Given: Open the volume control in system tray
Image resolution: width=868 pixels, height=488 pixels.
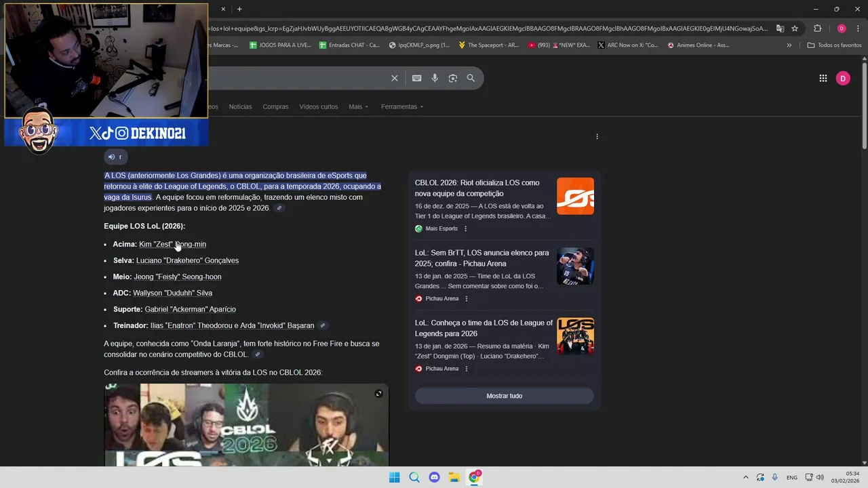Looking at the screenshot, I should click(820, 477).
